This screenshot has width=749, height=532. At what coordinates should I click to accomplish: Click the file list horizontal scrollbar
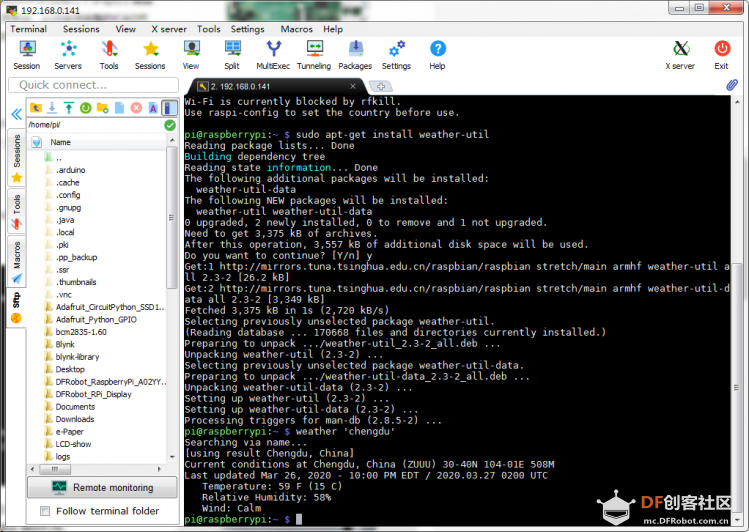point(54,469)
